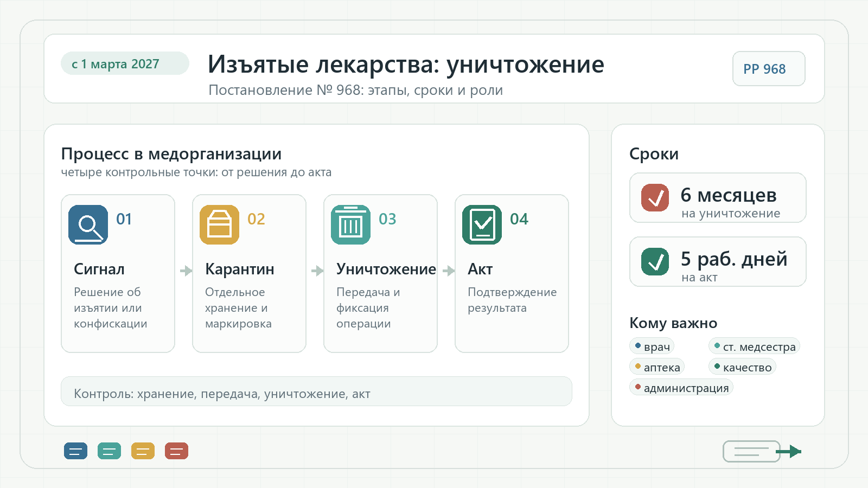This screenshot has width=868, height=488.
Task: Select the 'врач' tag
Action: tap(652, 346)
